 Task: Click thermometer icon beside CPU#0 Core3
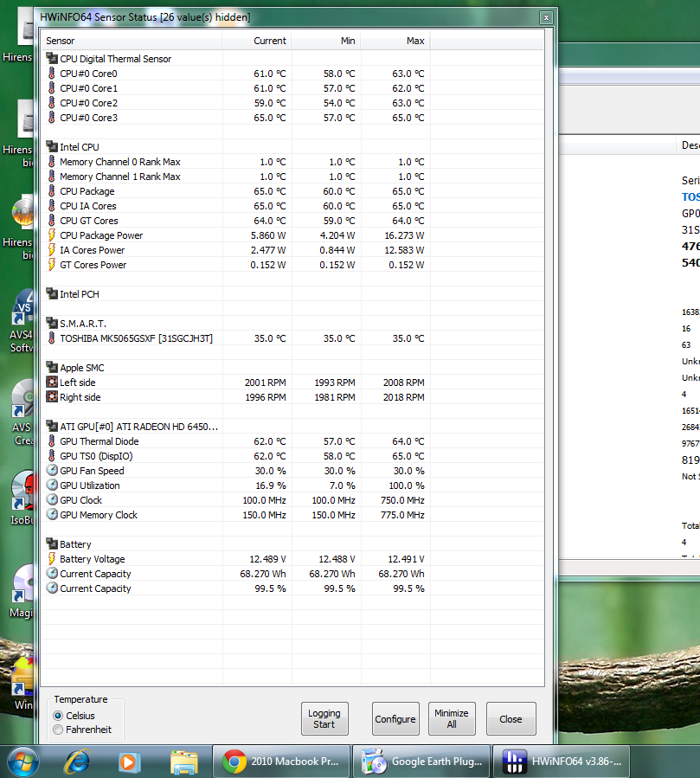(x=52, y=118)
